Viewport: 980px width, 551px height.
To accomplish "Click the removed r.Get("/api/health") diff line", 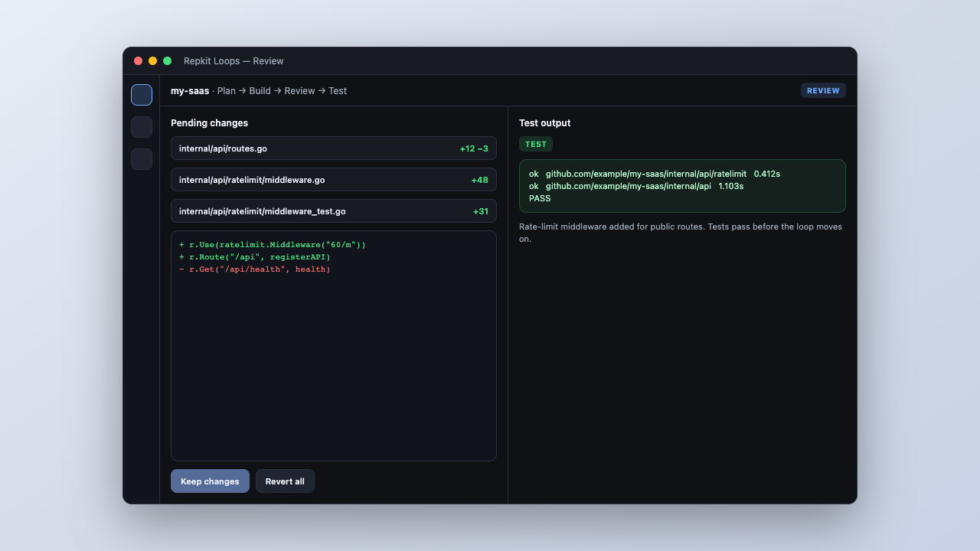I will 255,269.
